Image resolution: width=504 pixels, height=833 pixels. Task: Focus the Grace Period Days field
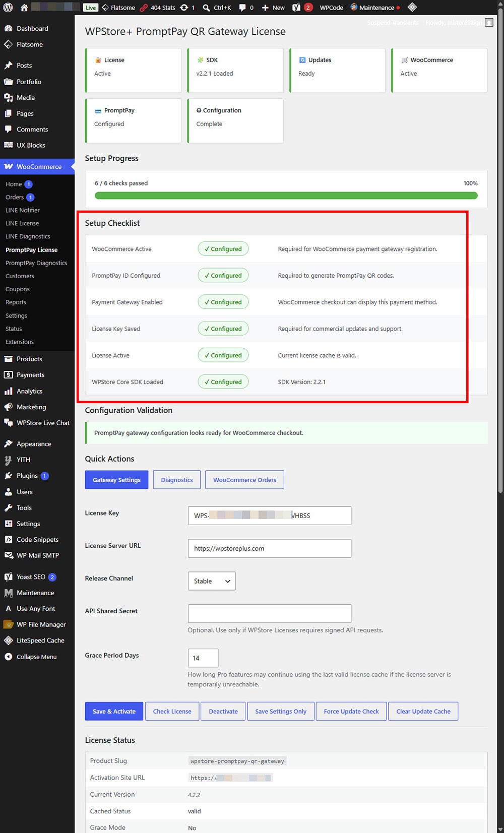(203, 658)
